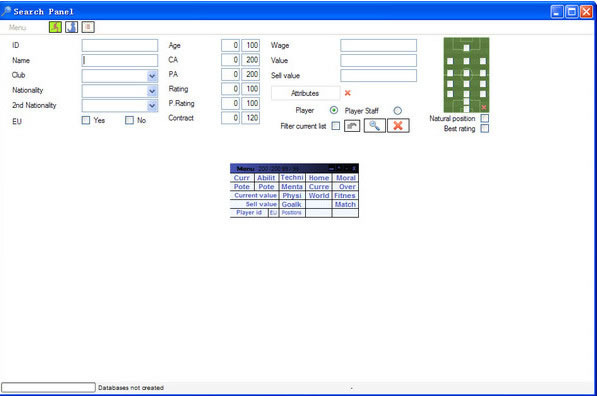This screenshot has width=597, height=396.
Task: Click the blue staff figure toolbar icon
Action: (72, 27)
